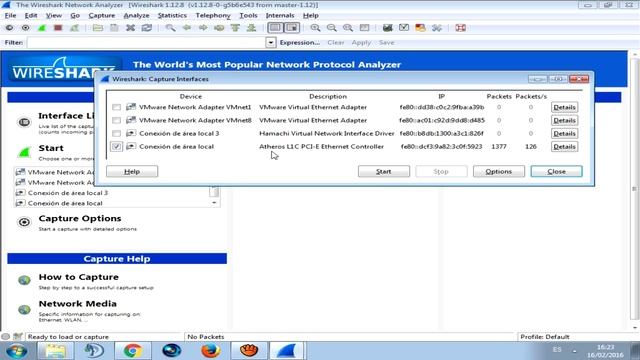Open Network Media help link

pyautogui.click(x=78, y=304)
